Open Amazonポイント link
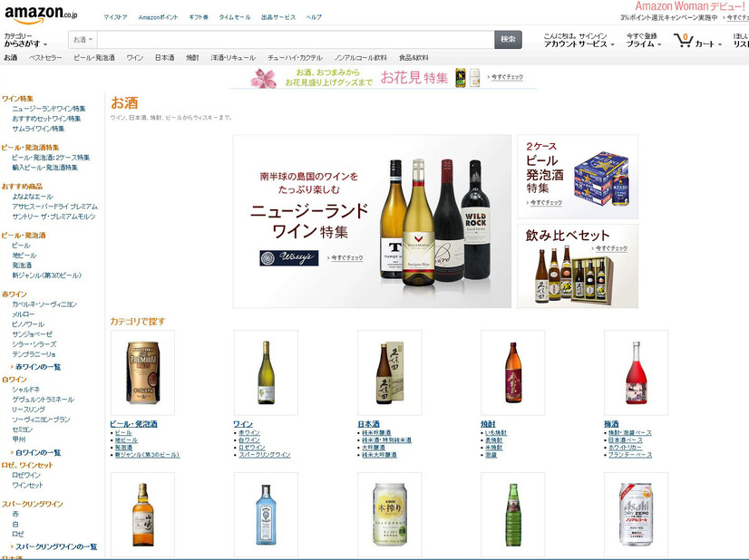This screenshot has width=749, height=560. tap(158, 17)
